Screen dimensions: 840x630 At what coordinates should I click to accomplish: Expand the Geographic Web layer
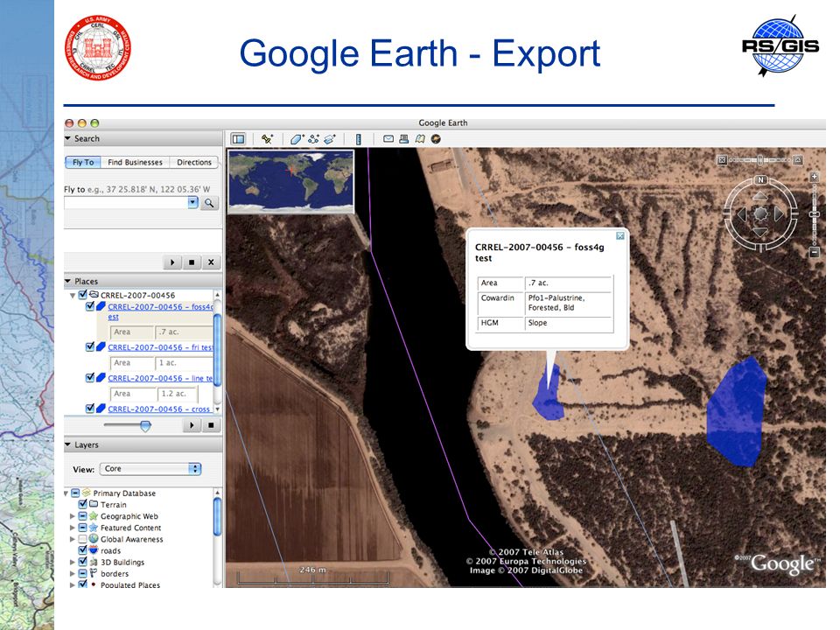pos(73,516)
